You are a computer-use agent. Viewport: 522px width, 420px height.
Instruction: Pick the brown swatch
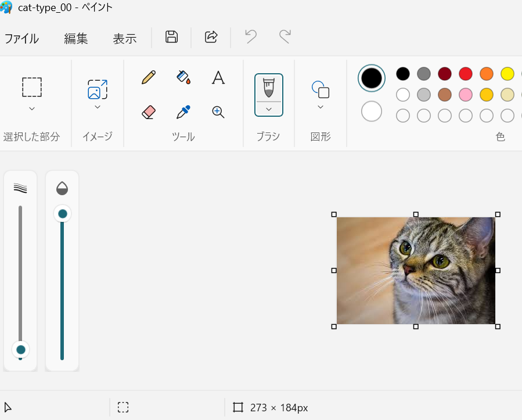[445, 95]
